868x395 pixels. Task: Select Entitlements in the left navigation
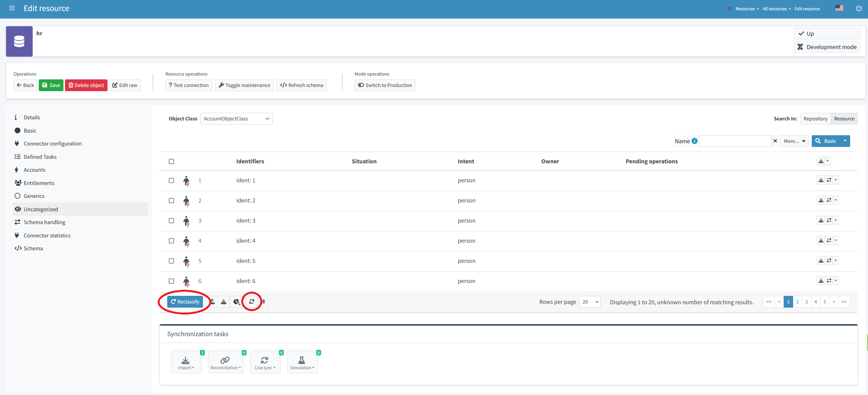click(x=39, y=183)
